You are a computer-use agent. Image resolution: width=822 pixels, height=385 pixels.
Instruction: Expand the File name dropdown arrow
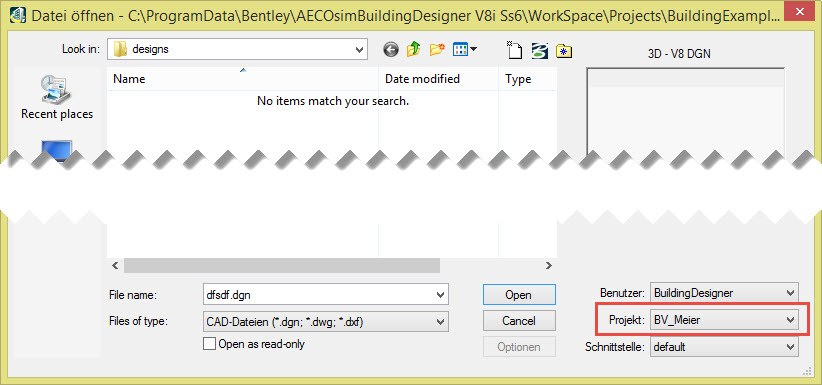click(440, 295)
